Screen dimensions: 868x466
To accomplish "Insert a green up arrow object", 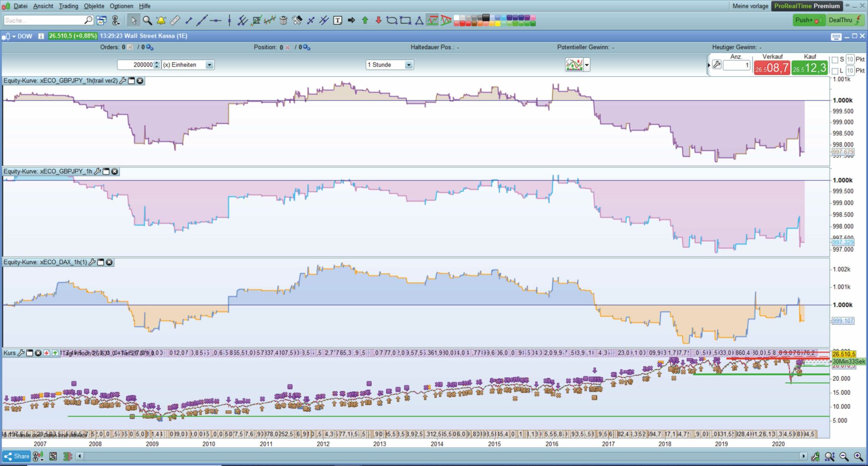I will click(x=365, y=20).
